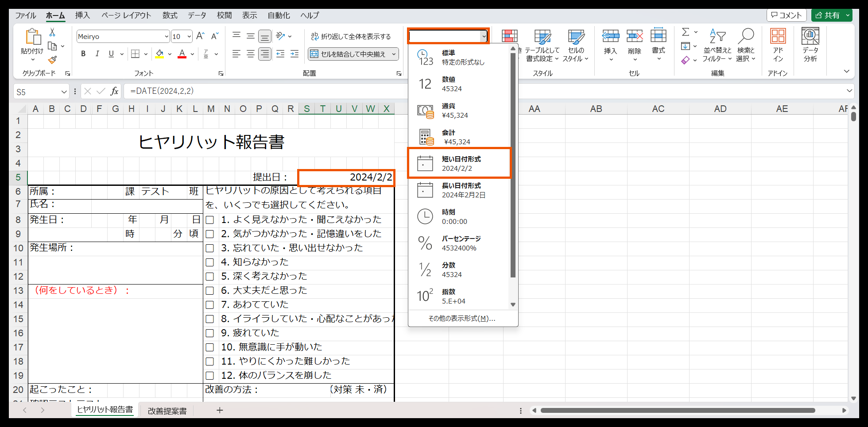
Task: Click the 検索と選択 magnifier icon
Action: (x=746, y=35)
